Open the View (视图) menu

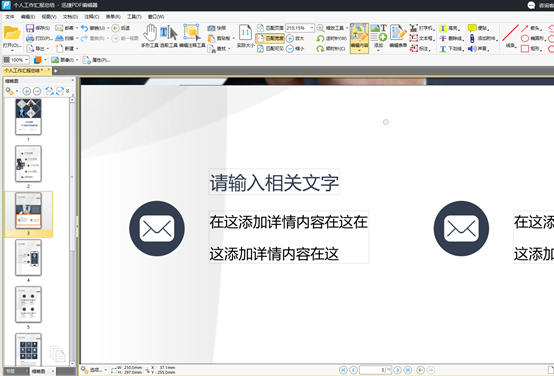[x=49, y=17]
